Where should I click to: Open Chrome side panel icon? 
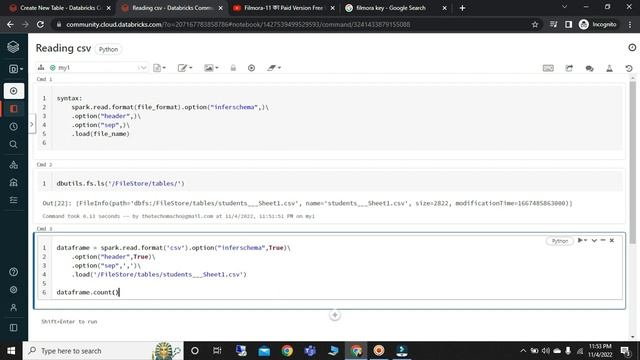(568, 24)
